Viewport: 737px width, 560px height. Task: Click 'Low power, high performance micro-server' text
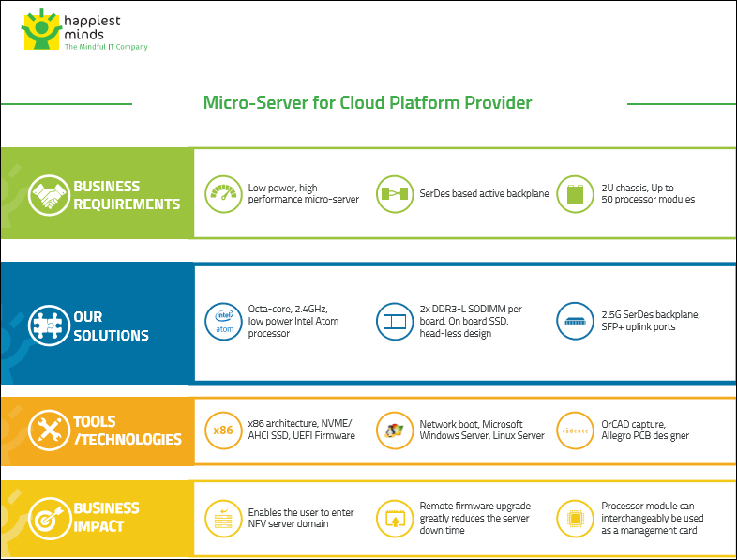point(303,194)
